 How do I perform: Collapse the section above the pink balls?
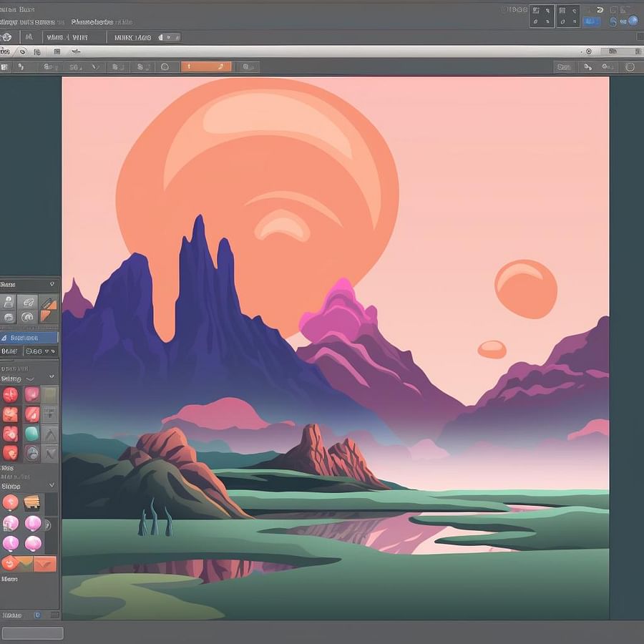[x=52, y=485]
